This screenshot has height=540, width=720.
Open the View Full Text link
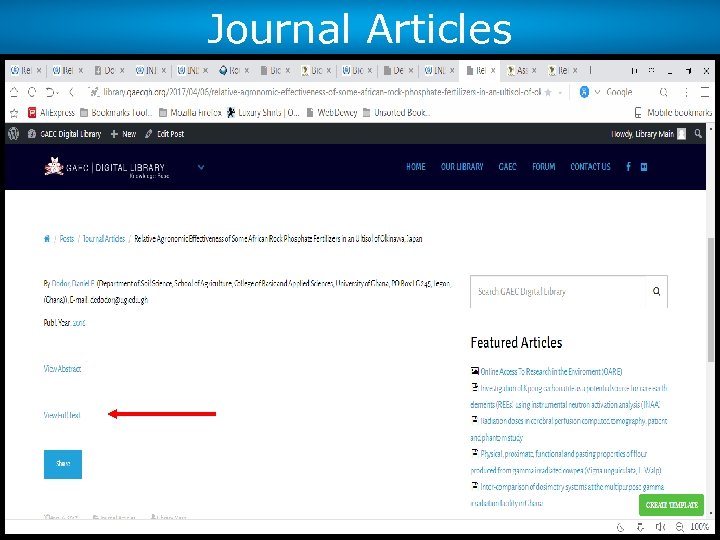(62, 415)
